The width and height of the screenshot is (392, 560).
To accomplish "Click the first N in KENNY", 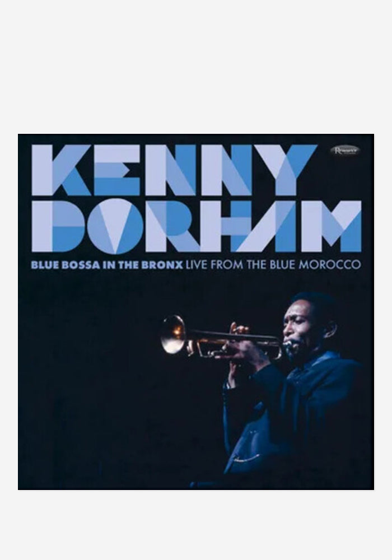I will (171, 170).
